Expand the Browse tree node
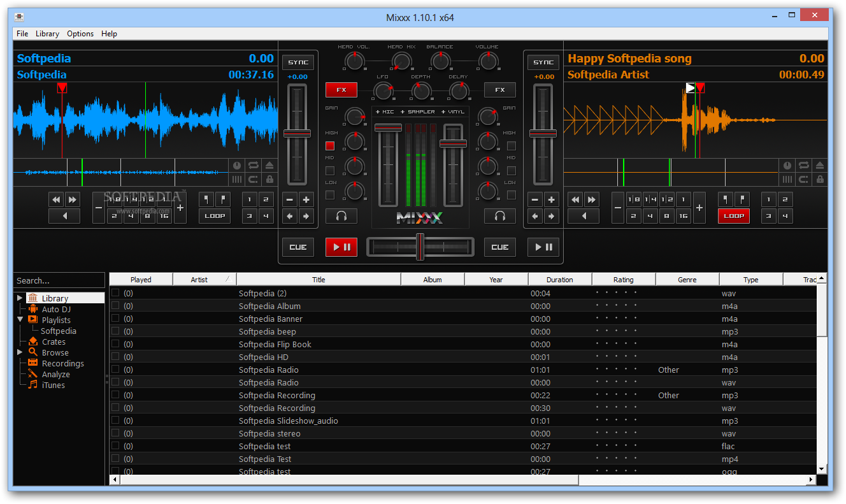 point(20,352)
